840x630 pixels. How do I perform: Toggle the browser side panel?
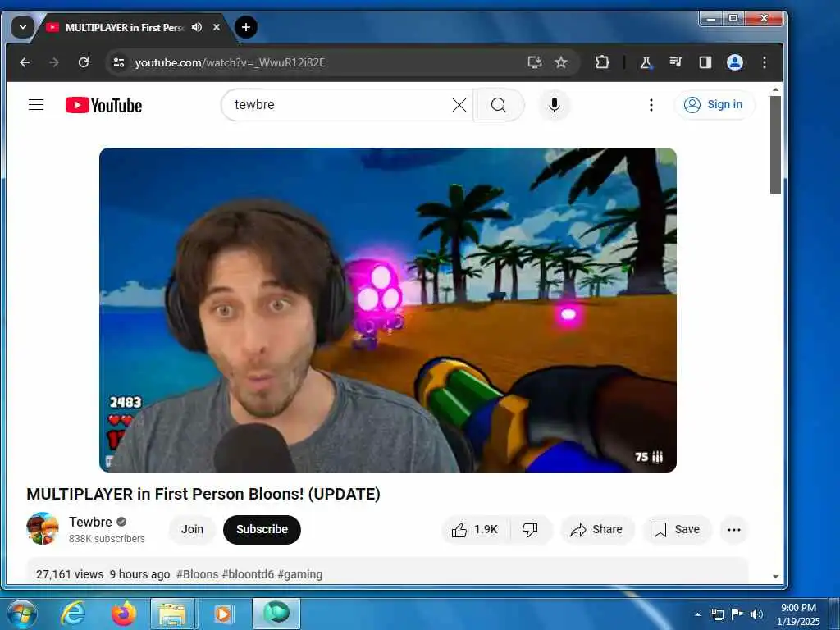(x=705, y=62)
